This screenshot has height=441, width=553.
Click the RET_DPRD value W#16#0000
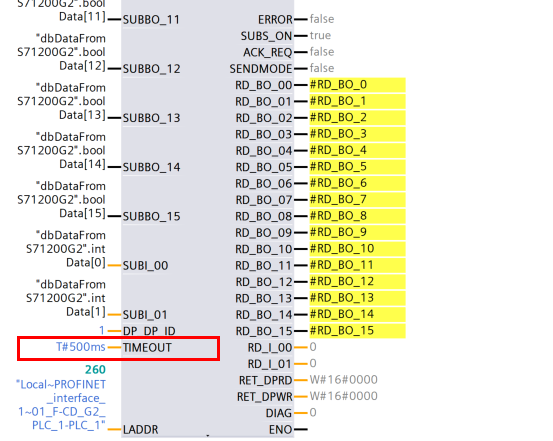pyautogui.click(x=344, y=380)
